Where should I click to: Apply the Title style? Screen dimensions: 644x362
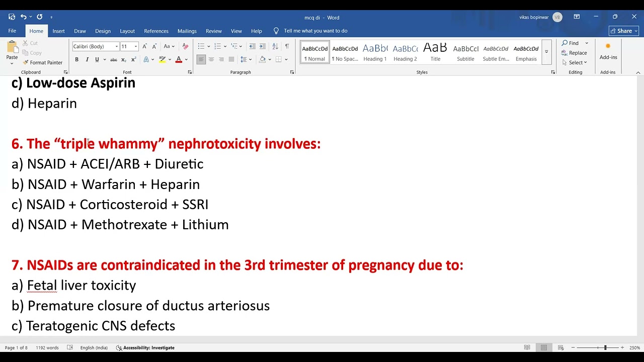point(436,52)
